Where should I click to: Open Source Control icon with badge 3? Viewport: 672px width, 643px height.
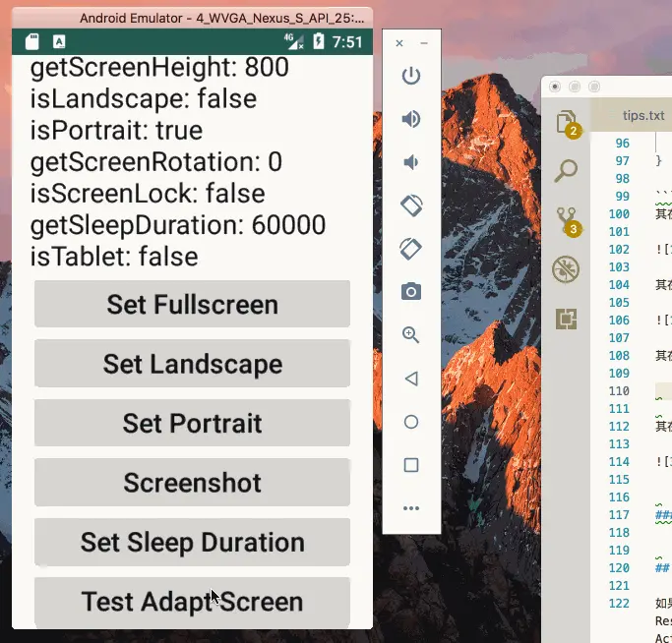(x=569, y=221)
